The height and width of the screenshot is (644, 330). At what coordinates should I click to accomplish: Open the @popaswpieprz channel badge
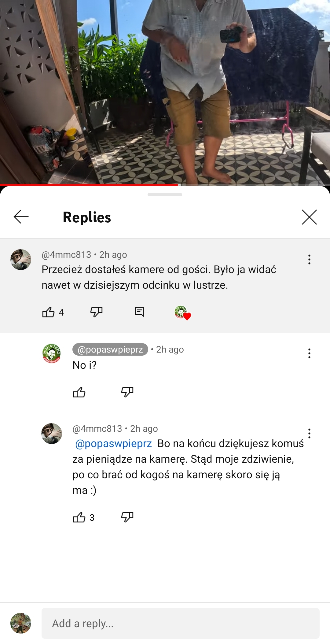pos(110,350)
